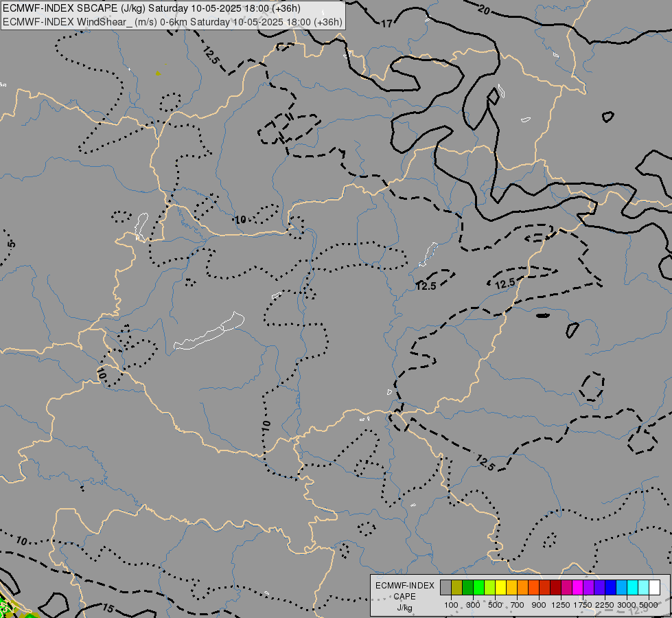Select the pale cyan legend swatch

tap(644, 588)
